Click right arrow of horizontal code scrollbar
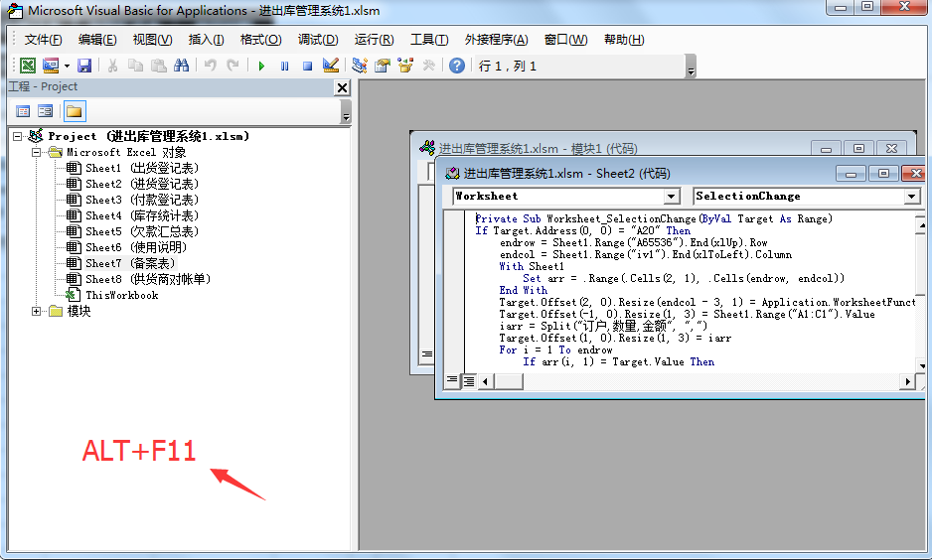The image size is (932, 560). (907, 381)
